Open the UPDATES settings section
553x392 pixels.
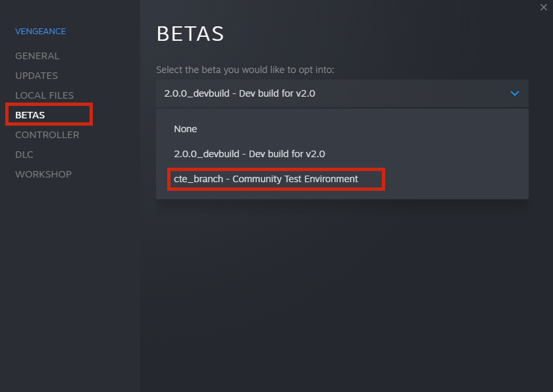pos(36,76)
